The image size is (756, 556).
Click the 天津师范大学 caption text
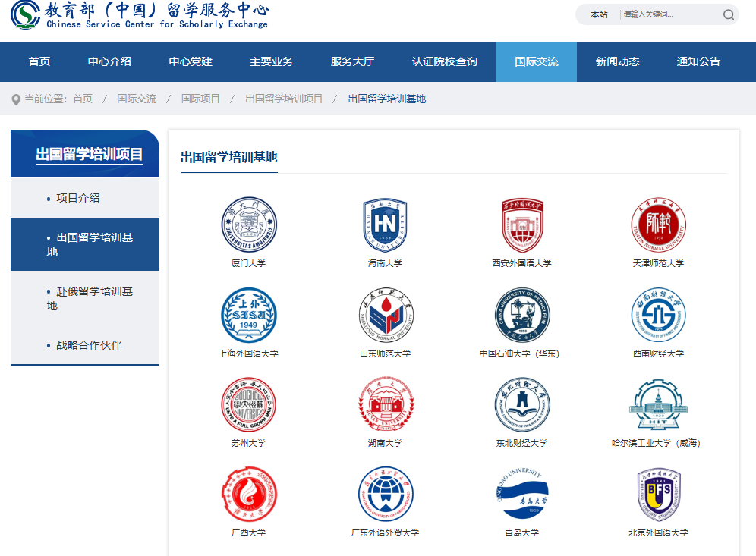pos(658,263)
